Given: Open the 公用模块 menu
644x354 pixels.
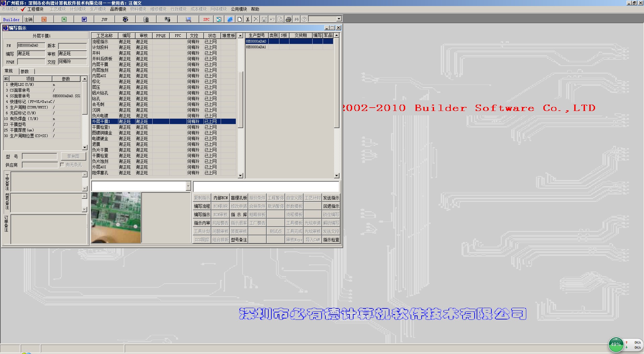Looking at the screenshot, I should point(239,9).
